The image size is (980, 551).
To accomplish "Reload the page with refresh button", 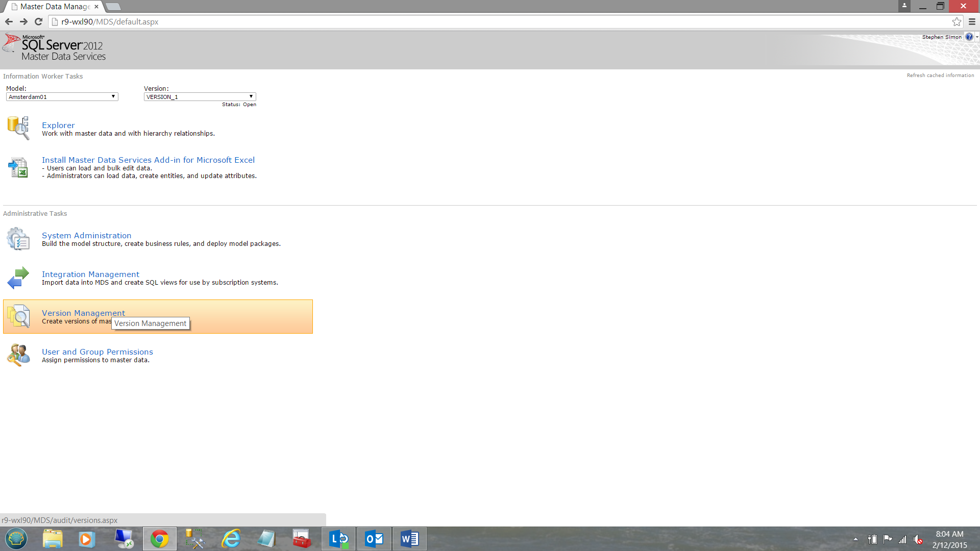I will coord(38,21).
